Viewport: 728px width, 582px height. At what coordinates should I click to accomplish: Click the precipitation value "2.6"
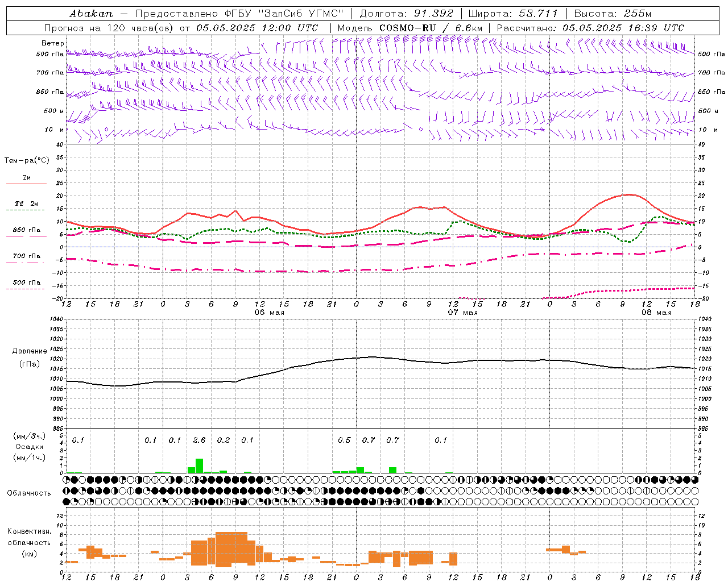tap(199, 440)
